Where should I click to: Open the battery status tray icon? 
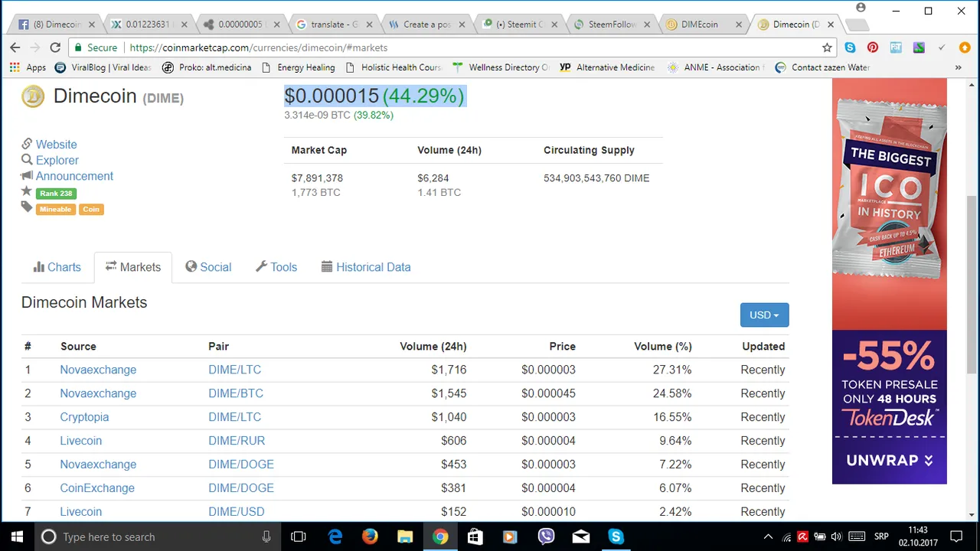[820, 536]
